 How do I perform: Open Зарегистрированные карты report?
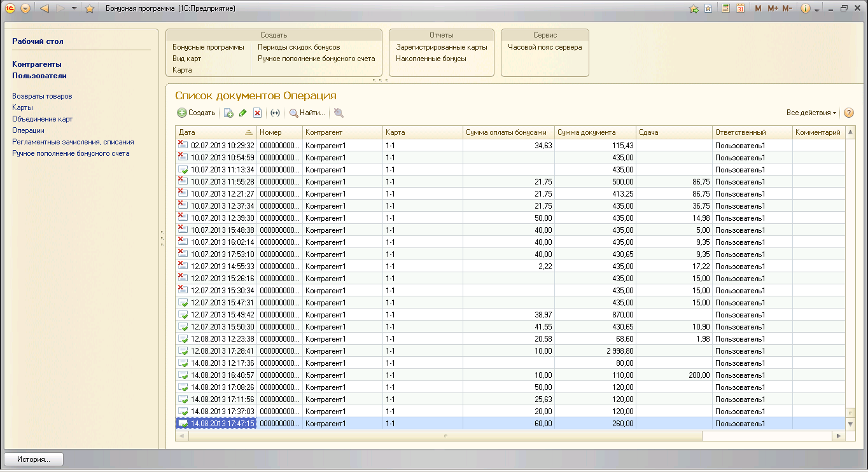coord(441,47)
